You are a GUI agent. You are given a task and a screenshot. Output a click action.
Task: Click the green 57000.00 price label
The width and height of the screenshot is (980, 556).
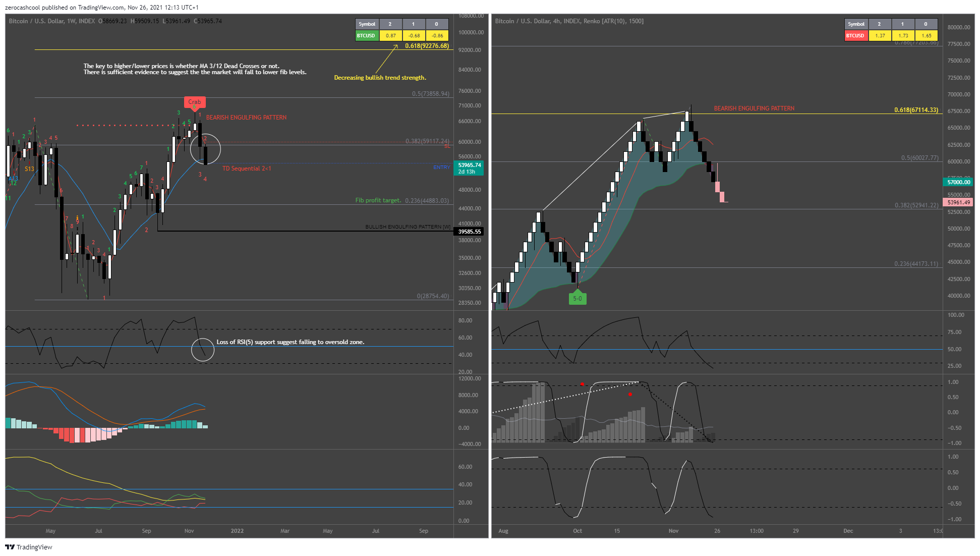click(x=959, y=182)
